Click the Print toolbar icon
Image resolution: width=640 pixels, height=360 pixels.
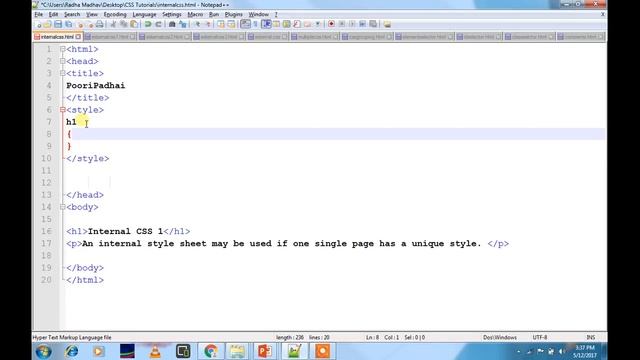pyautogui.click(x=99, y=24)
